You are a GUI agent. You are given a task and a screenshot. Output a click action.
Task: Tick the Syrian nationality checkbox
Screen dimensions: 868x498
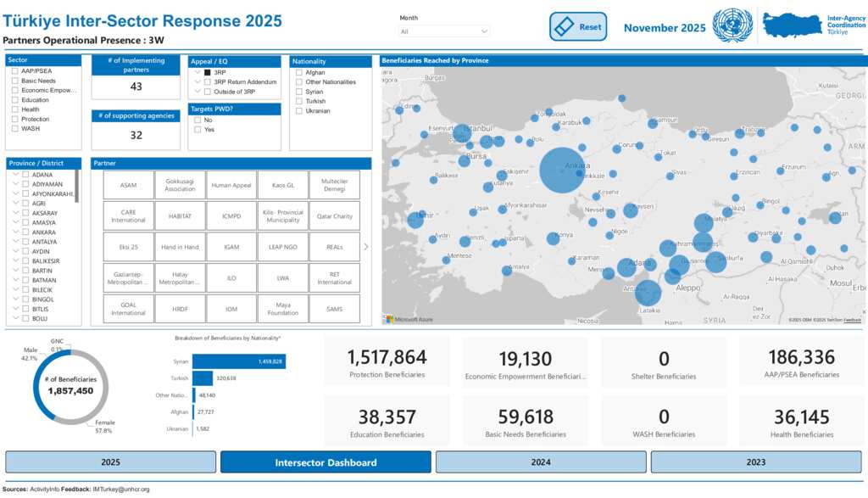[299, 92]
